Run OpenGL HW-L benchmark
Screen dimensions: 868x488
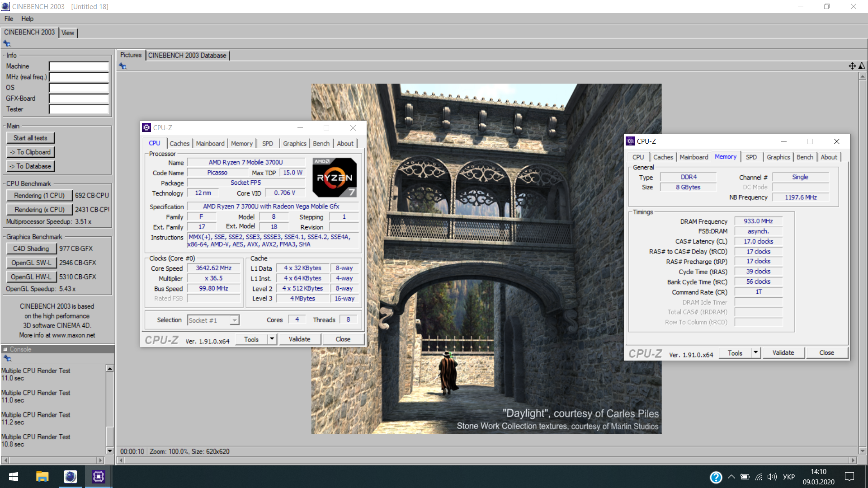tap(31, 277)
